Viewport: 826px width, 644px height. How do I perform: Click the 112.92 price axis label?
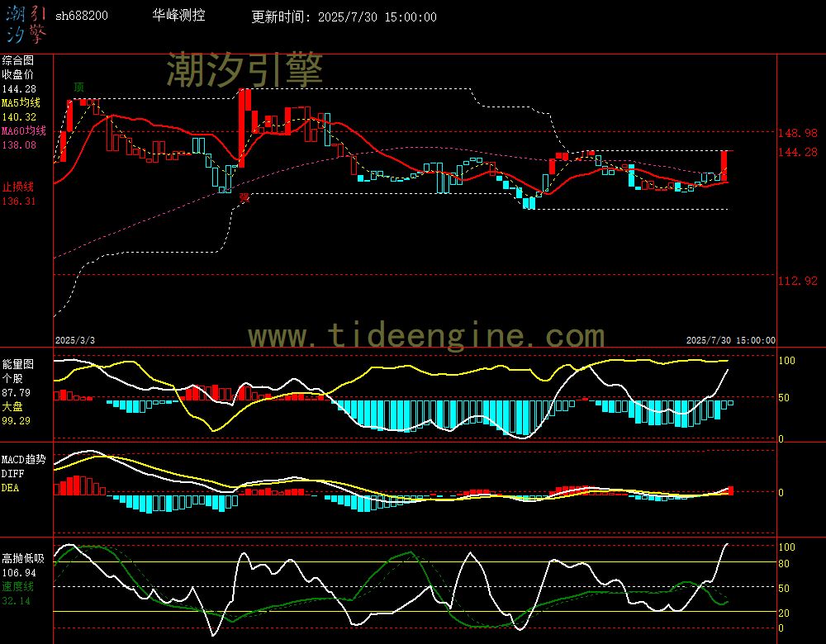tap(798, 281)
